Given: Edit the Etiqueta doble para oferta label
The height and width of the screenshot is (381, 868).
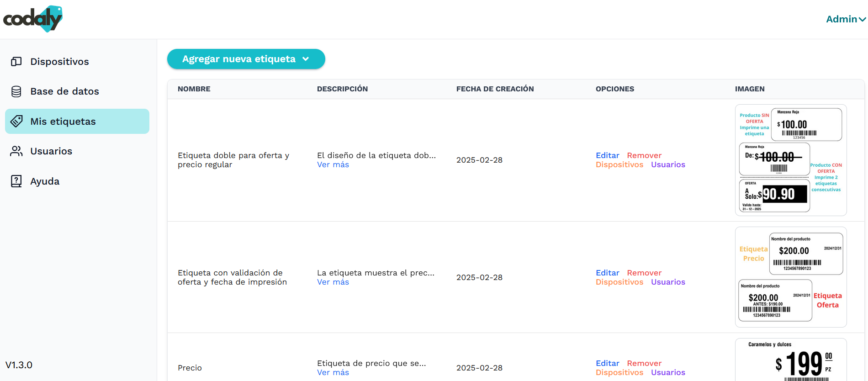Looking at the screenshot, I should click(607, 155).
